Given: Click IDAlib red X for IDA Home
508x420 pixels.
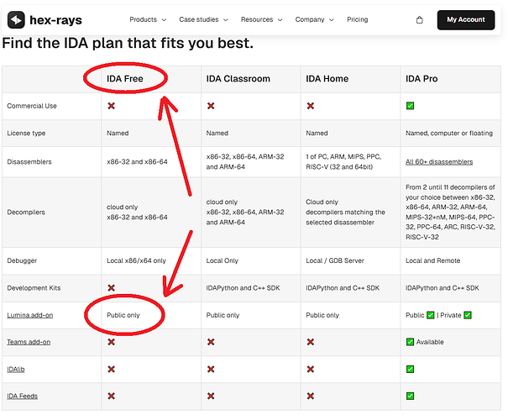Looking at the screenshot, I should click(311, 369).
